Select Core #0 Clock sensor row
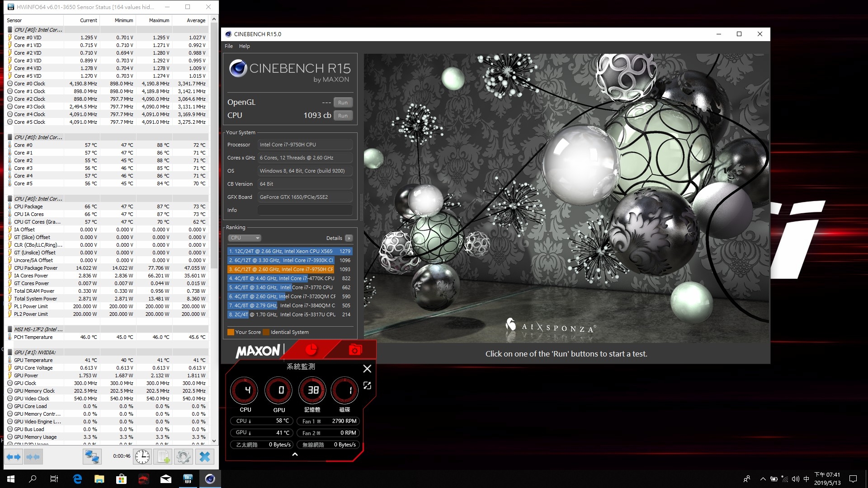 pos(107,84)
